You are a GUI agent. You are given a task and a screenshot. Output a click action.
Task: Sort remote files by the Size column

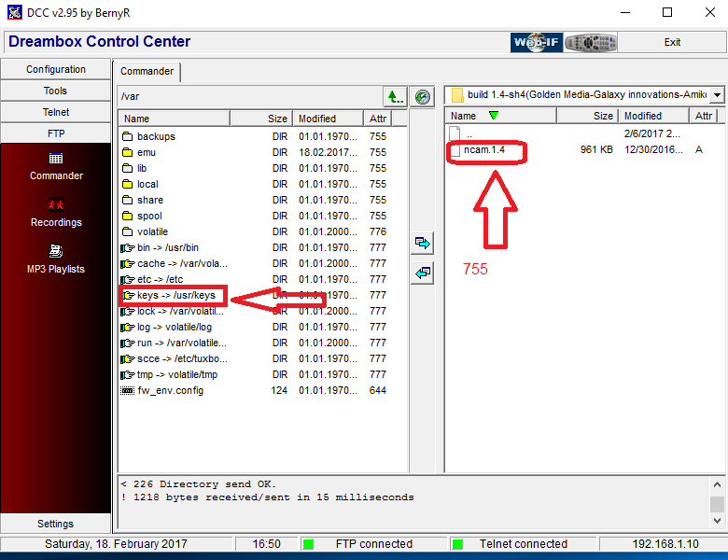(260, 119)
